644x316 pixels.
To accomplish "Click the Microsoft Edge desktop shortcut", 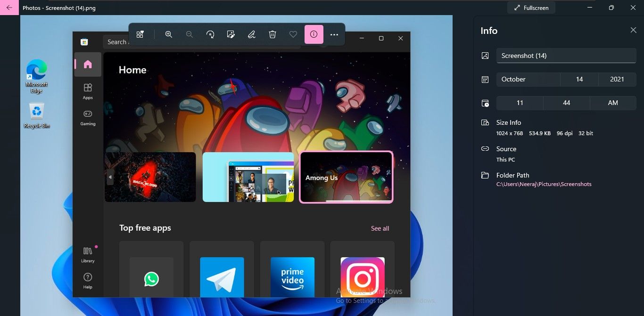I will 37,76.
